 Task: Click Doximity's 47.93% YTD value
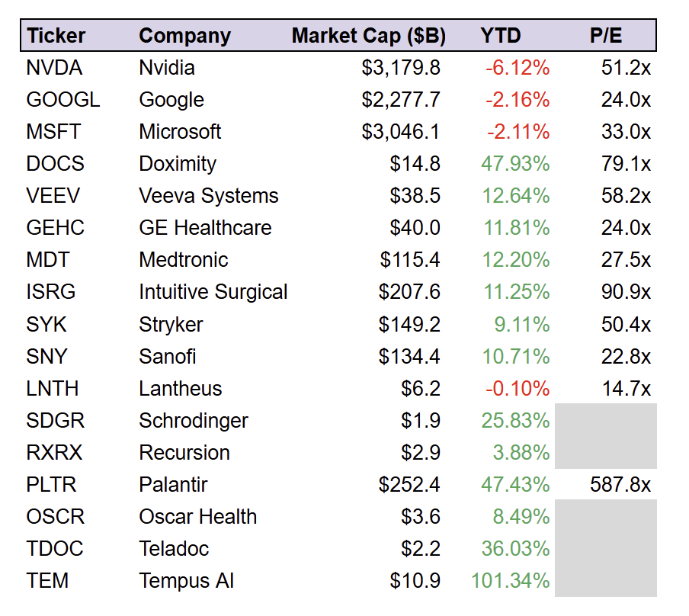[515, 164]
